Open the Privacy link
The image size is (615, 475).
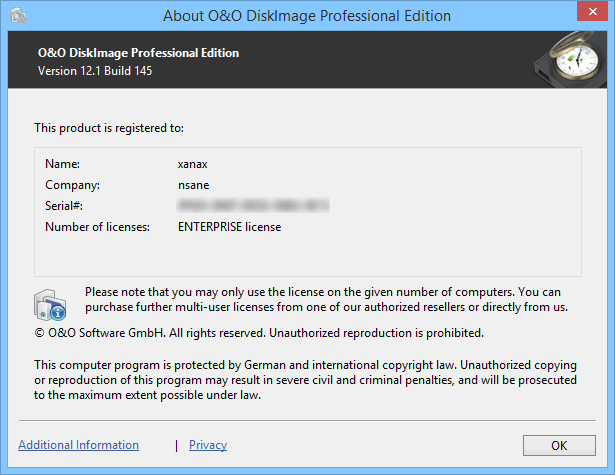(208, 445)
